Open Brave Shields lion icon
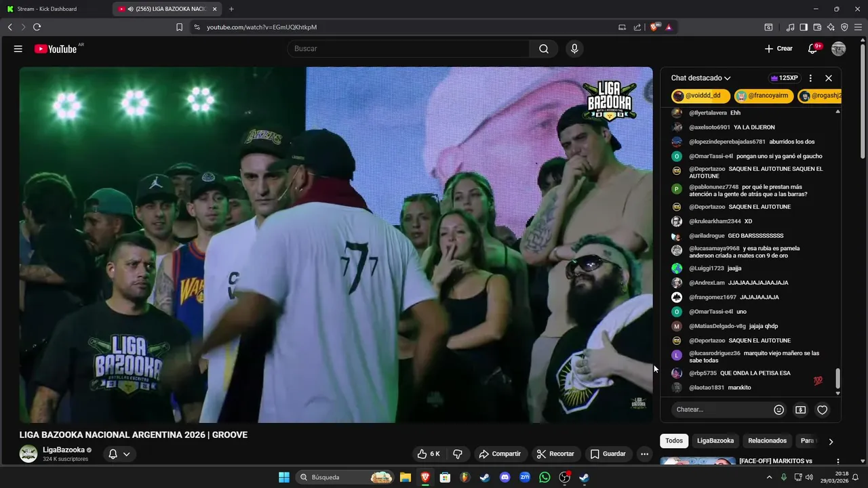This screenshot has height=488, width=868. coord(654,27)
